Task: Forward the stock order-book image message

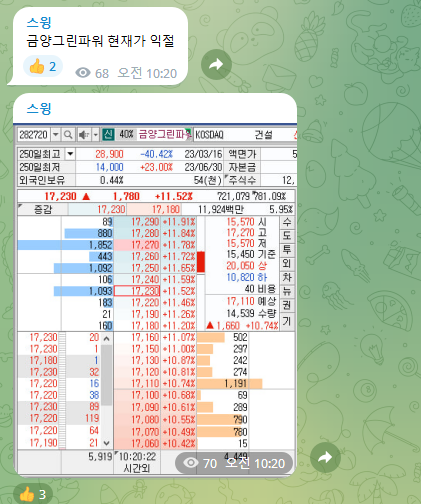Action: click(x=325, y=458)
